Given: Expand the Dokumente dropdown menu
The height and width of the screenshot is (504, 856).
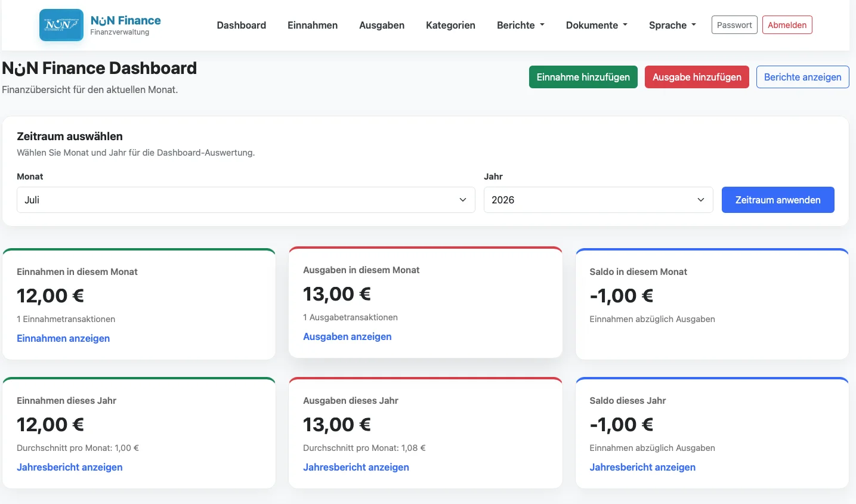Looking at the screenshot, I should [x=597, y=25].
